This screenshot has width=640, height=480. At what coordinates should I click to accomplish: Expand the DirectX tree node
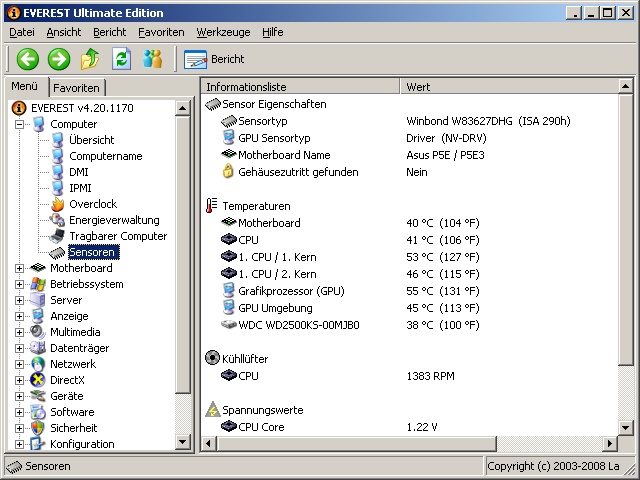point(19,380)
